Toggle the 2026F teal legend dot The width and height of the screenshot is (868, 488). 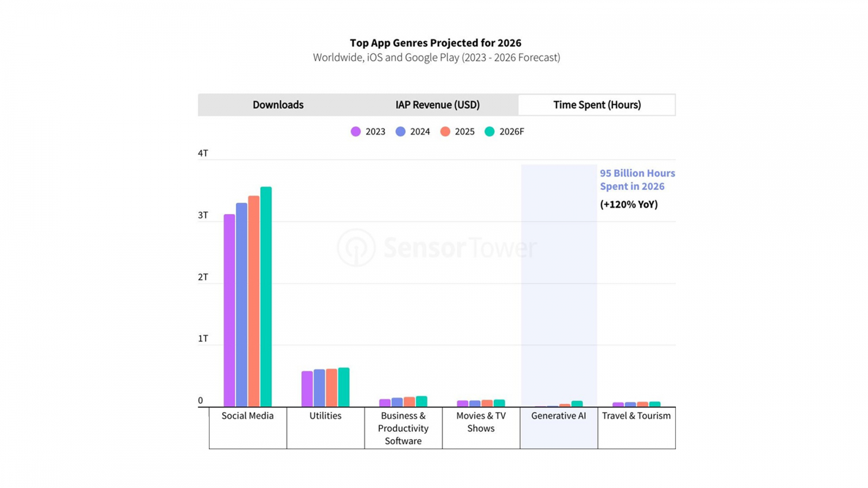click(490, 132)
